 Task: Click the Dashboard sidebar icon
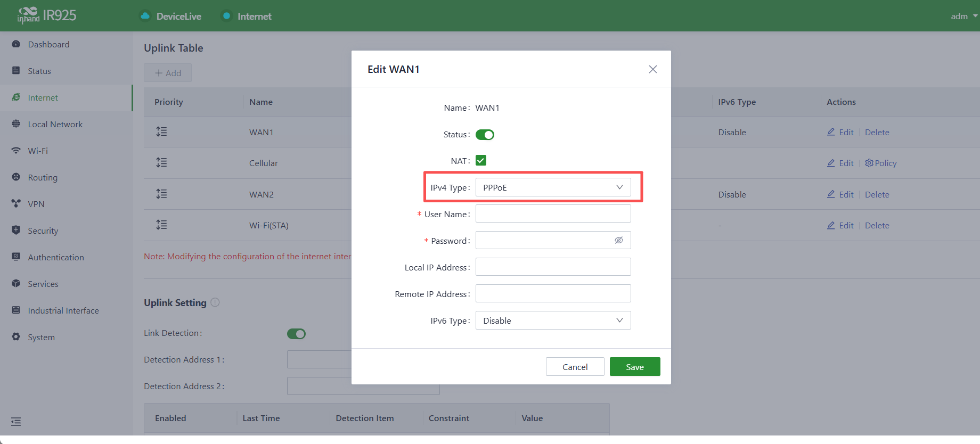16,44
